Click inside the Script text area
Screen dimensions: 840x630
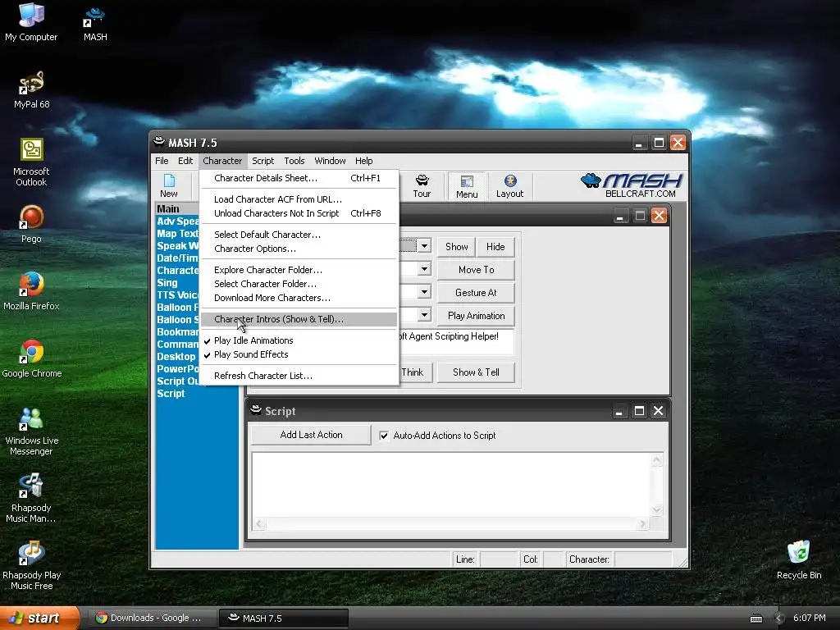coord(450,486)
